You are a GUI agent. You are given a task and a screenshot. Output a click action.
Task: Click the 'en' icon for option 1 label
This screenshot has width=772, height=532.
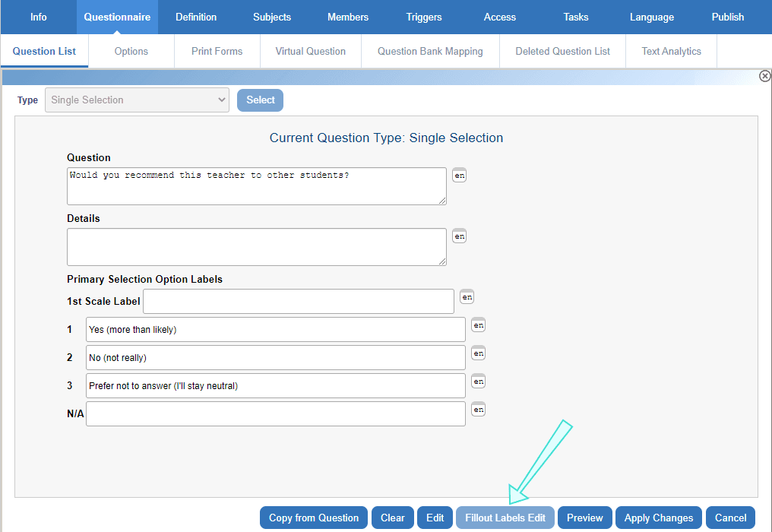tap(478, 325)
